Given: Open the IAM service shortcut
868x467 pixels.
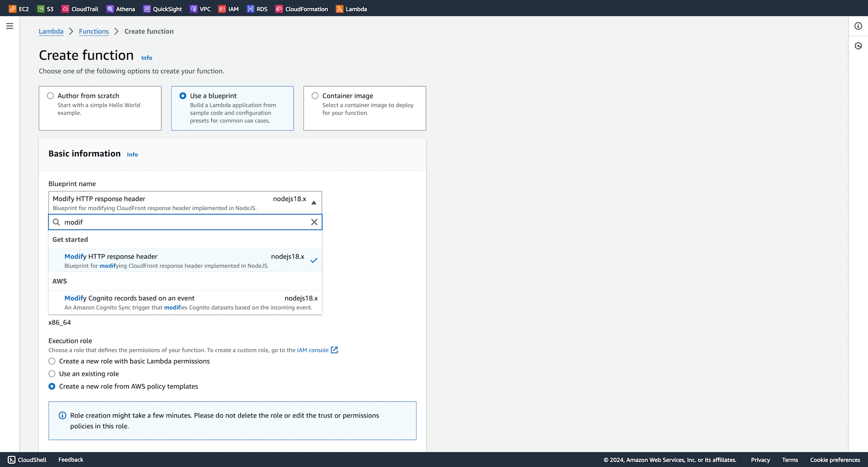Looking at the screenshot, I should point(229,9).
